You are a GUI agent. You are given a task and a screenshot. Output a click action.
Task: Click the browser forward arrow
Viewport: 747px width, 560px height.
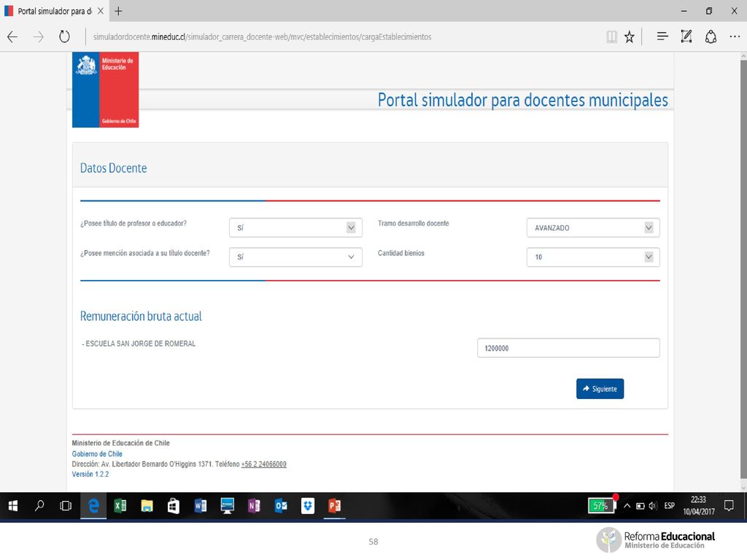(x=39, y=36)
